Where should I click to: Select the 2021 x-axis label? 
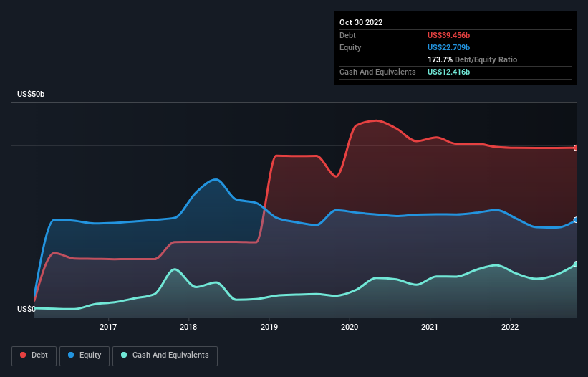point(430,327)
